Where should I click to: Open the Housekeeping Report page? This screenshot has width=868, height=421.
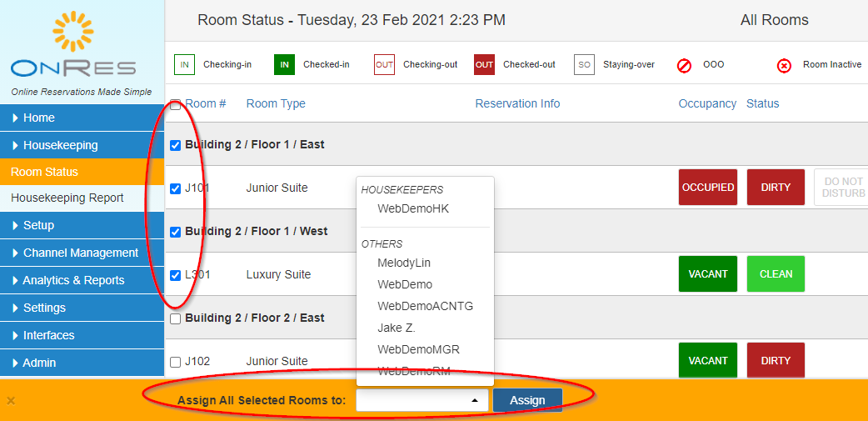pos(67,198)
